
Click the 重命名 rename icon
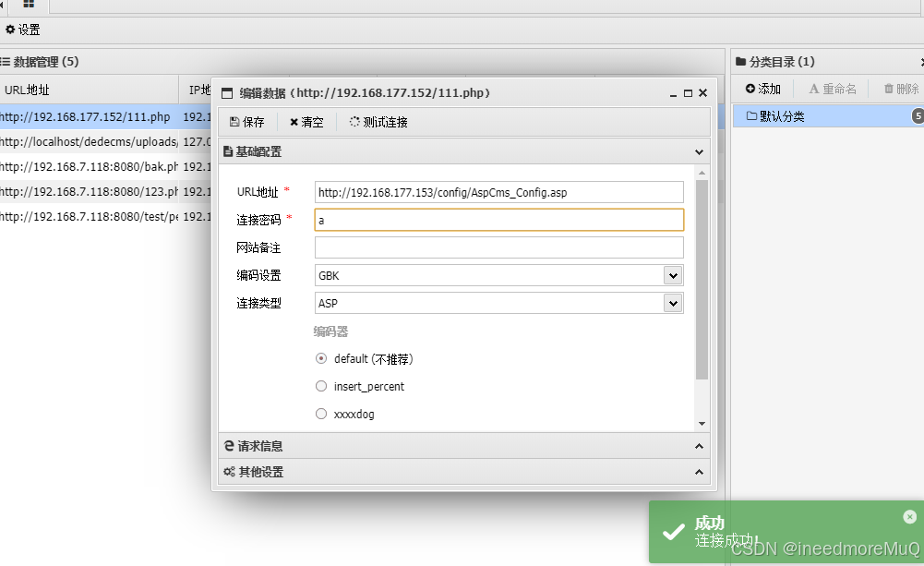click(831, 88)
